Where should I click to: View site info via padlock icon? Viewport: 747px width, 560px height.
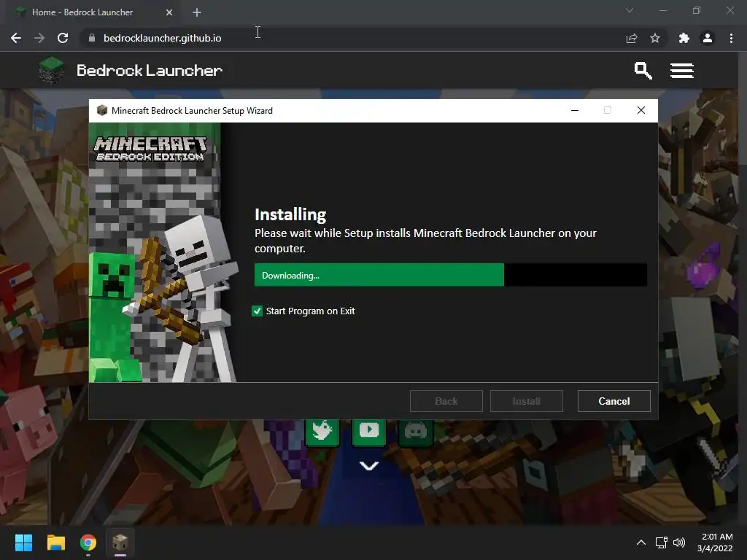(92, 38)
